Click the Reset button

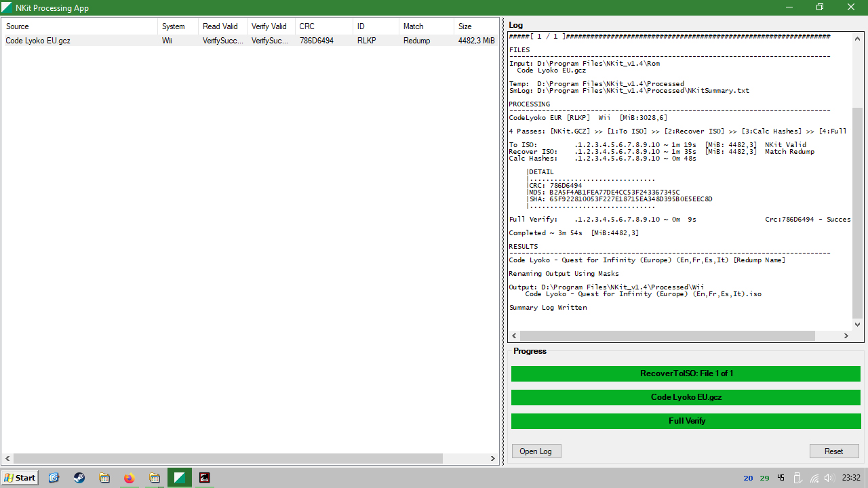tap(834, 451)
